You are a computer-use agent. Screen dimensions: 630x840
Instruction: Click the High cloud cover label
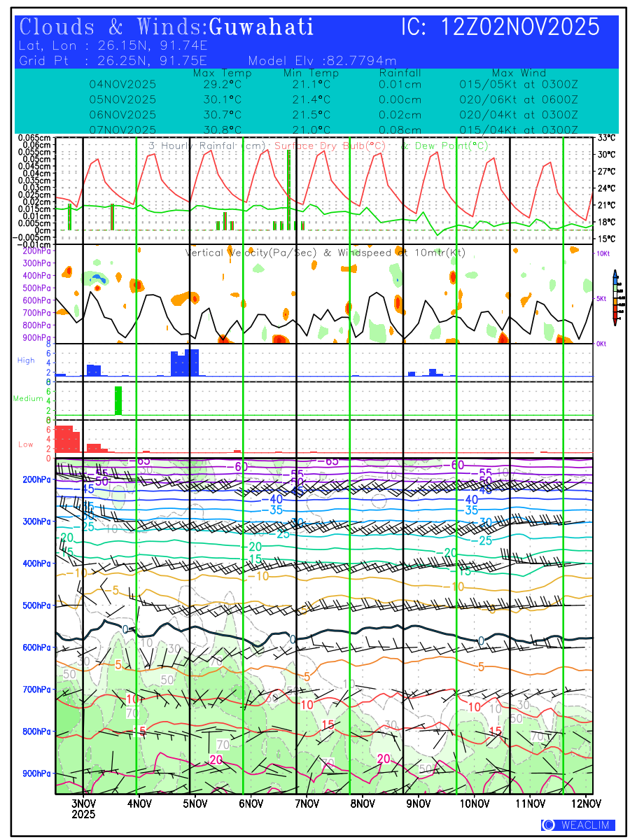pyautogui.click(x=26, y=360)
